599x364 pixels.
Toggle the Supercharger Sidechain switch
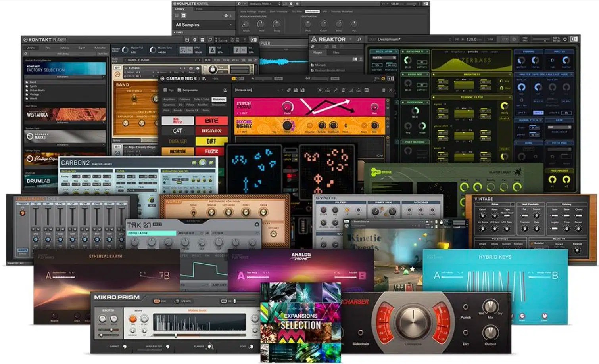click(360, 333)
